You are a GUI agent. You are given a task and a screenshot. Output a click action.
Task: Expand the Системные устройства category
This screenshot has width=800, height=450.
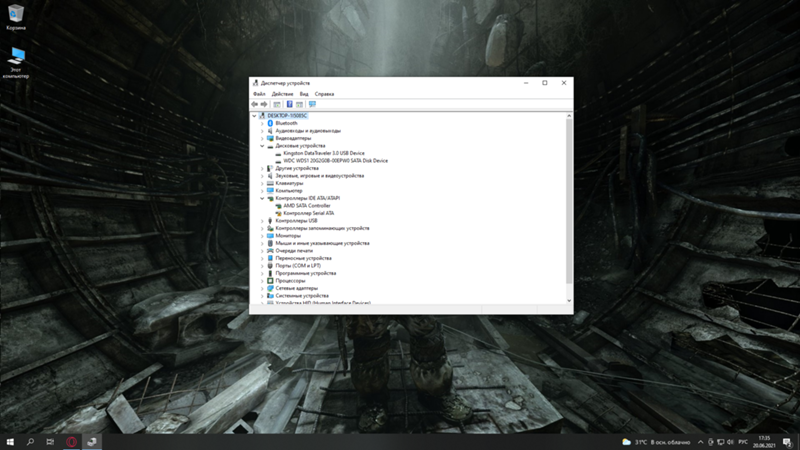tap(262, 296)
